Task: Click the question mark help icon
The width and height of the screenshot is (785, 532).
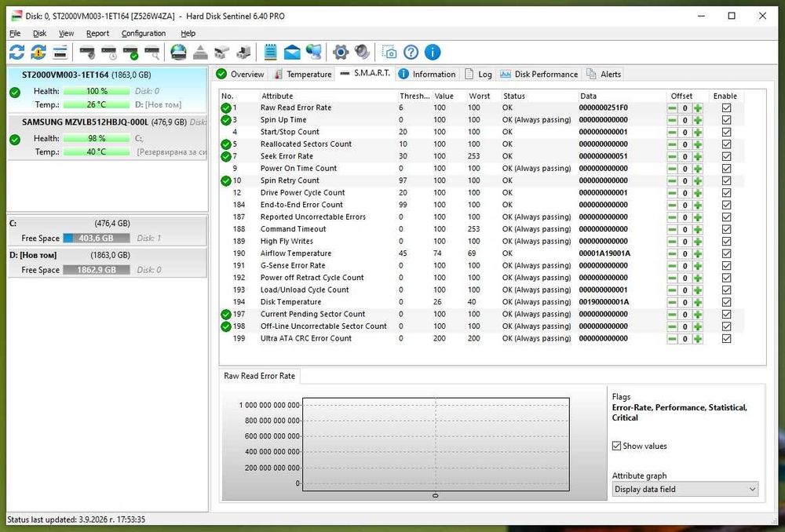Action: coord(411,52)
